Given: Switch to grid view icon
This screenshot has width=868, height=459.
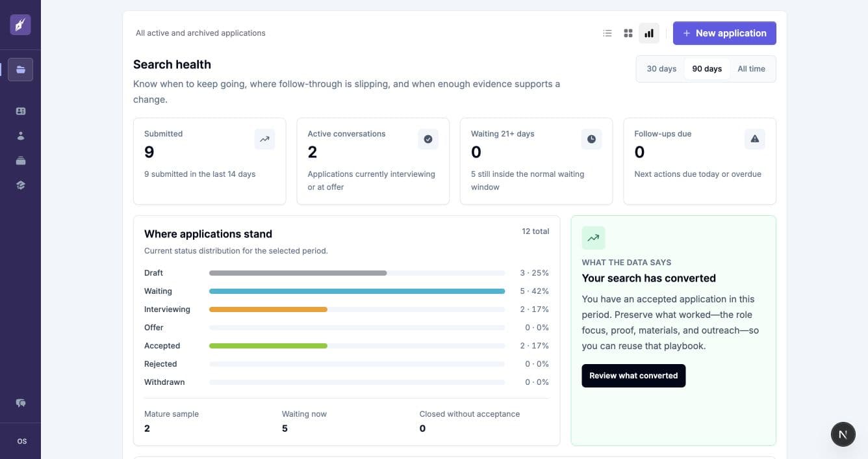Looking at the screenshot, I should point(628,33).
